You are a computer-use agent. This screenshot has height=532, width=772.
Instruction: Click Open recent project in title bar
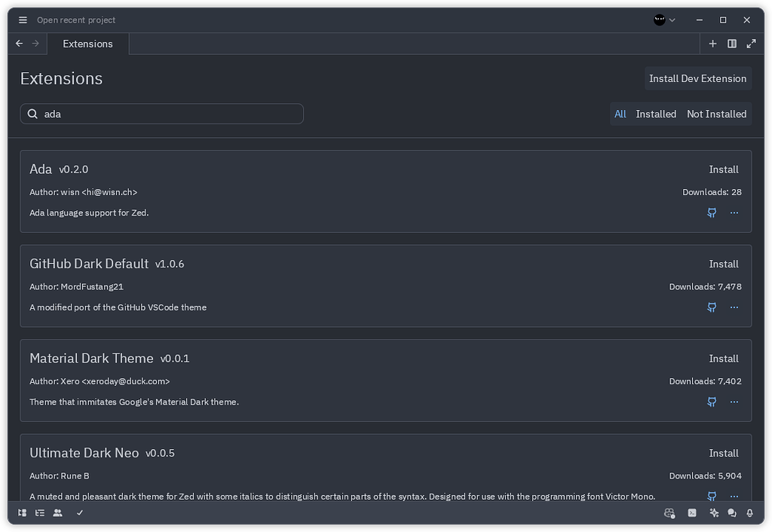(76, 20)
